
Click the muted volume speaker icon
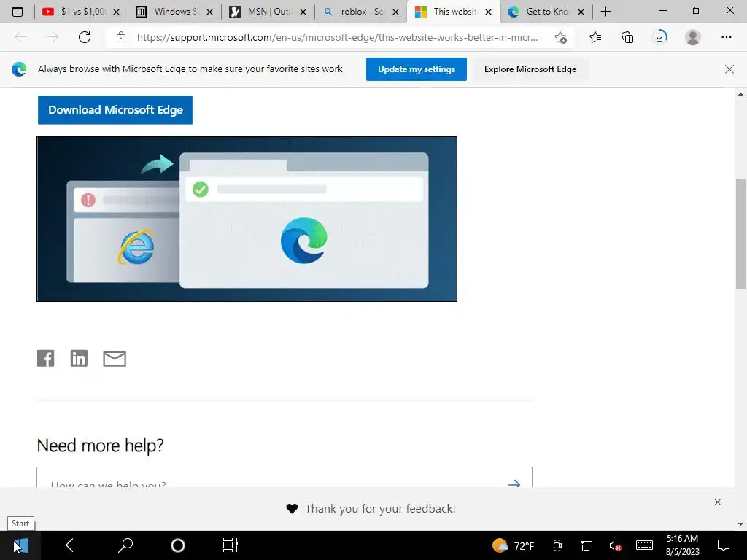[615, 545]
